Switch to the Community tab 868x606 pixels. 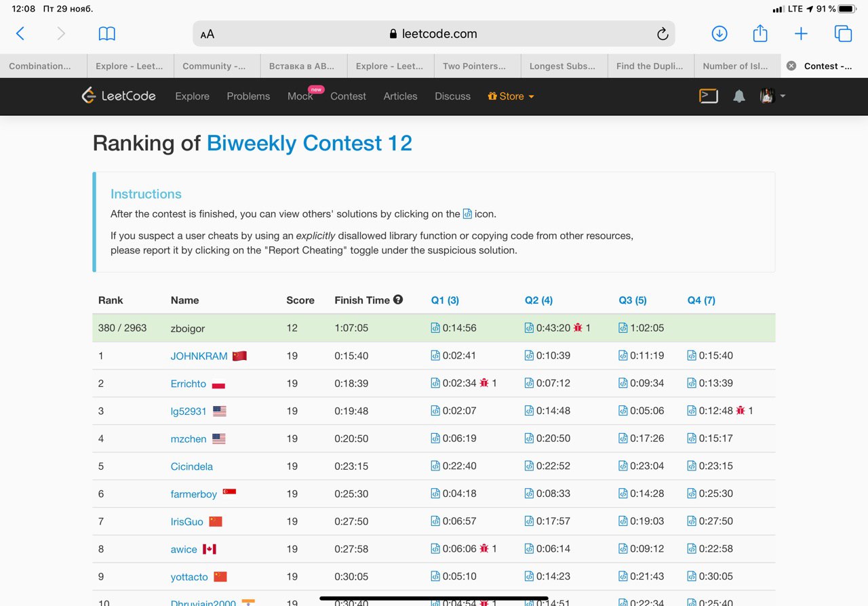(217, 66)
